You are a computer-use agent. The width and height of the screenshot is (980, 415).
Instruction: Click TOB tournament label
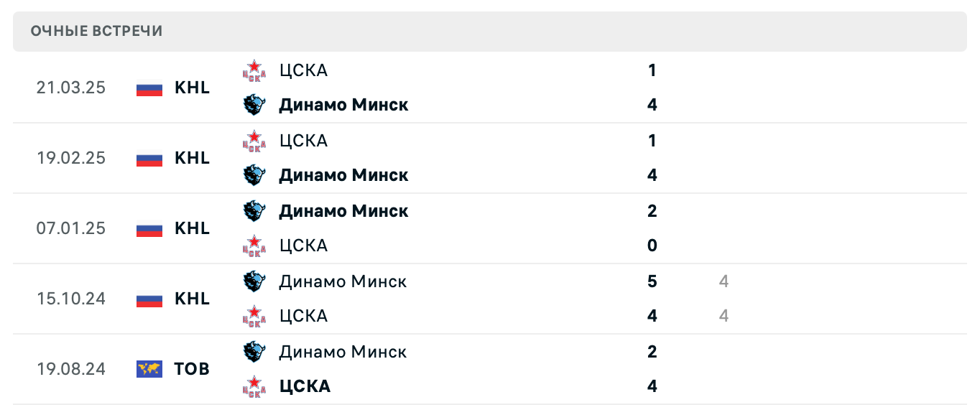(192, 369)
